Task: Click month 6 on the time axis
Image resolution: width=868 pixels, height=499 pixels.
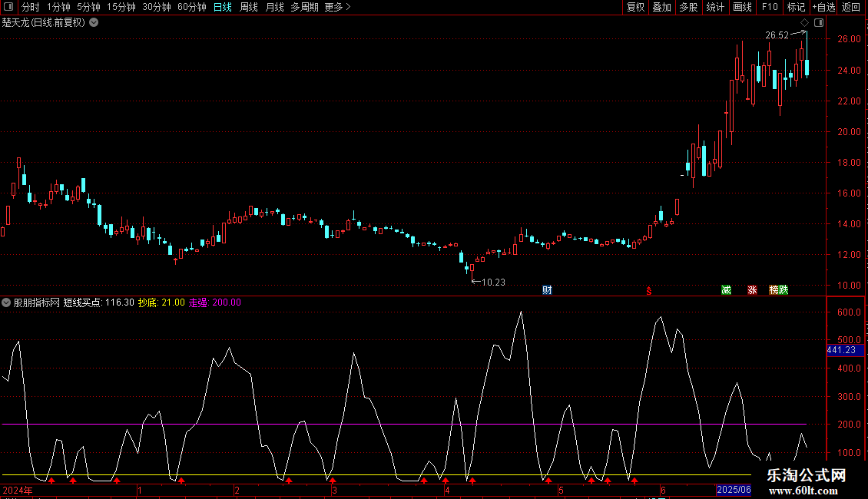Action: [x=663, y=491]
